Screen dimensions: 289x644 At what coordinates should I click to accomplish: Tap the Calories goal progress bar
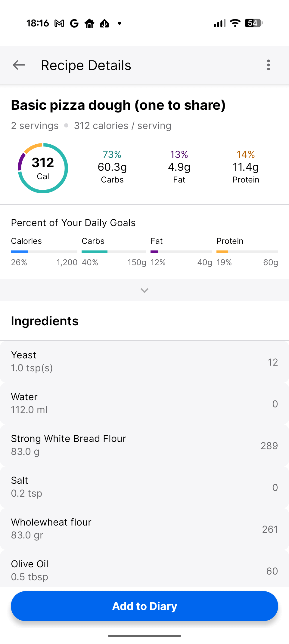pyautogui.click(x=44, y=252)
